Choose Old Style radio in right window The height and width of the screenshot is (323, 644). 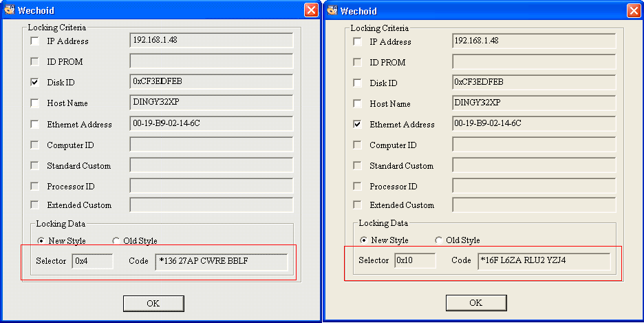click(439, 240)
